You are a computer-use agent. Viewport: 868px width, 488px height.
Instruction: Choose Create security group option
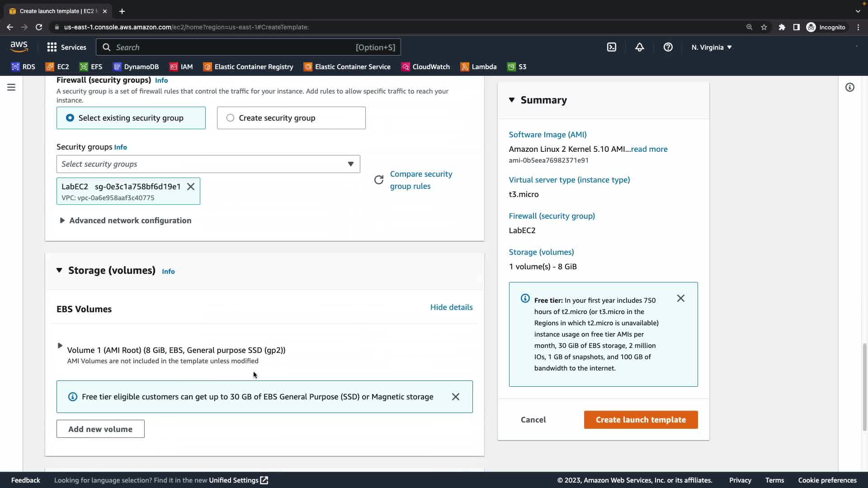click(x=291, y=118)
